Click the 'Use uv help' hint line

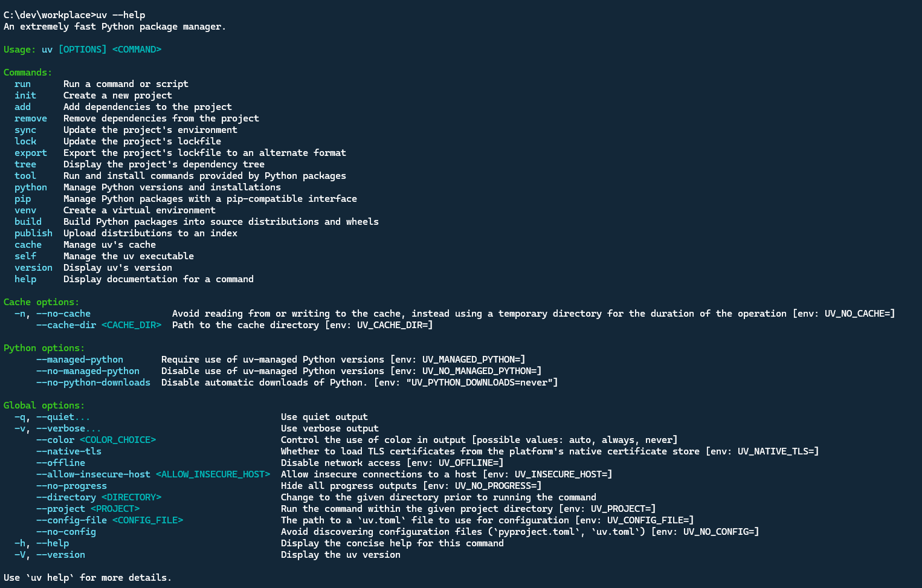click(x=88, y=578)
